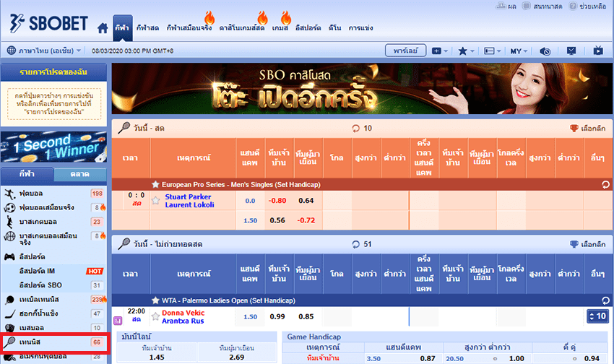Viewport: 614px width, 364px height.
Task: Open the กีฬาสด menu item
Action: 147,27
